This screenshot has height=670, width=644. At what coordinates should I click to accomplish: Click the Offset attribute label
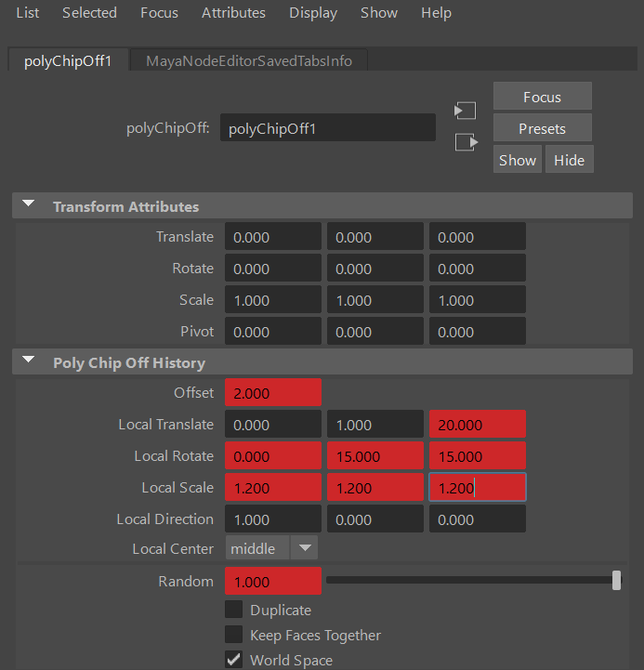[x=193, y=393]
